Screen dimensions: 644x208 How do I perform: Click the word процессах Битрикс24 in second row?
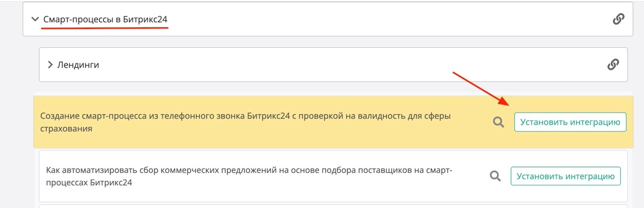click(89, 183)
